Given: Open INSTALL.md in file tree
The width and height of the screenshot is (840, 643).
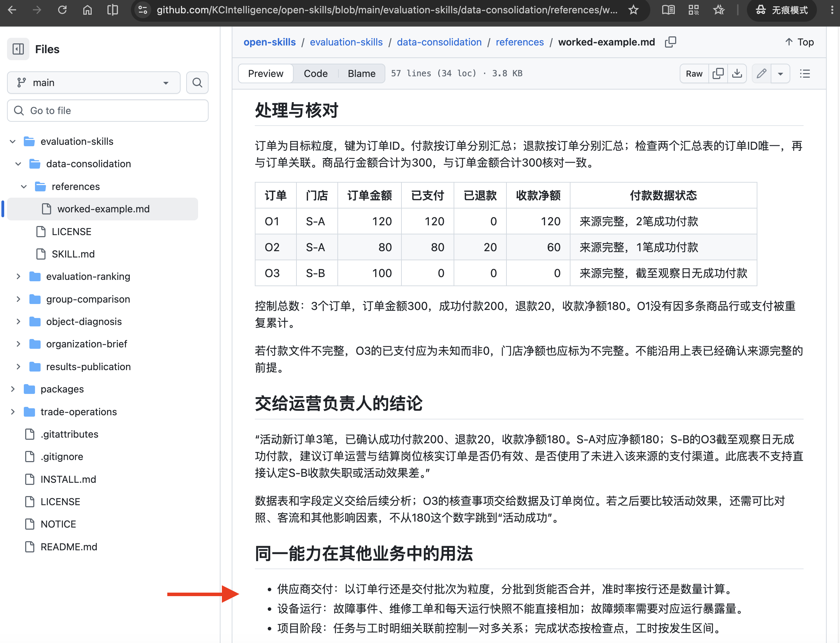Looking at the screenshot, I should click(x=68, y=479).
